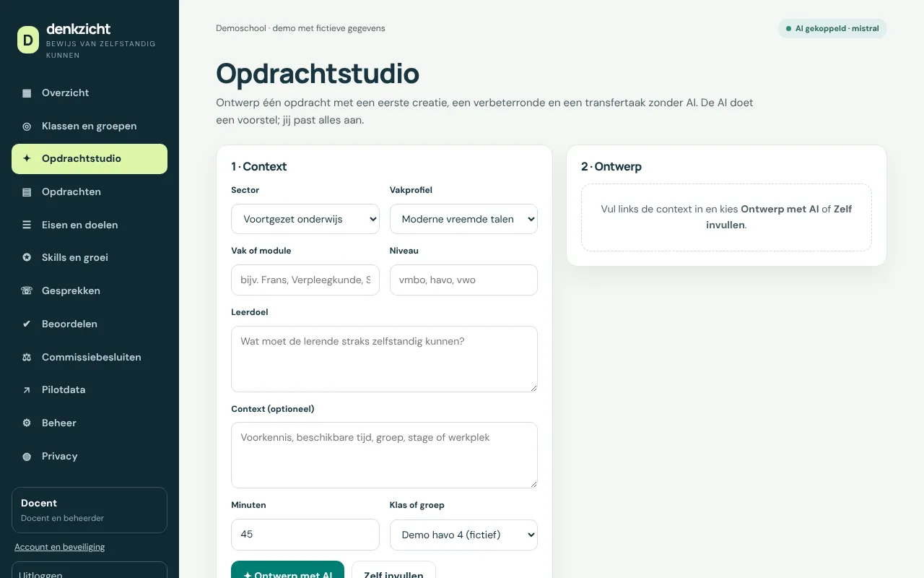Focus the Vak of module field
Image resolution: width=924 pixels, height=578 pixels.
tap(305, 280)
